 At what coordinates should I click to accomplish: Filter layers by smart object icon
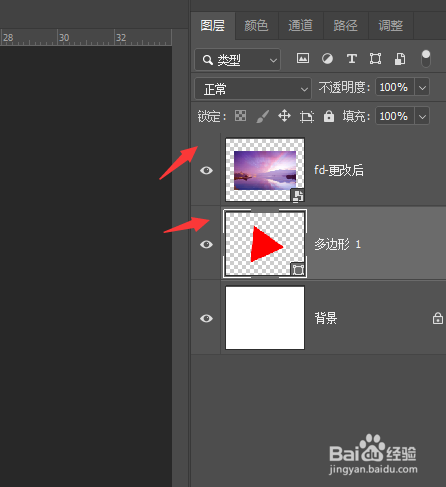click(400, 59)
